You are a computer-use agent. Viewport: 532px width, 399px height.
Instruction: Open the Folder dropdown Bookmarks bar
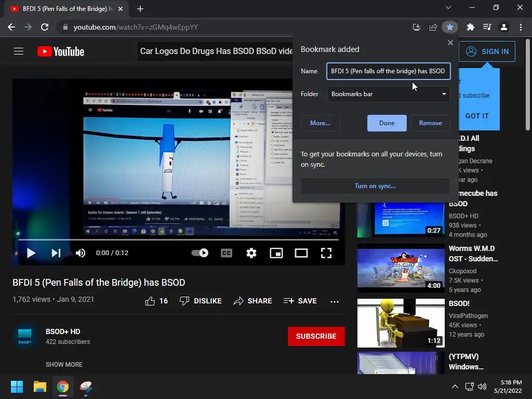coord(389,94)
